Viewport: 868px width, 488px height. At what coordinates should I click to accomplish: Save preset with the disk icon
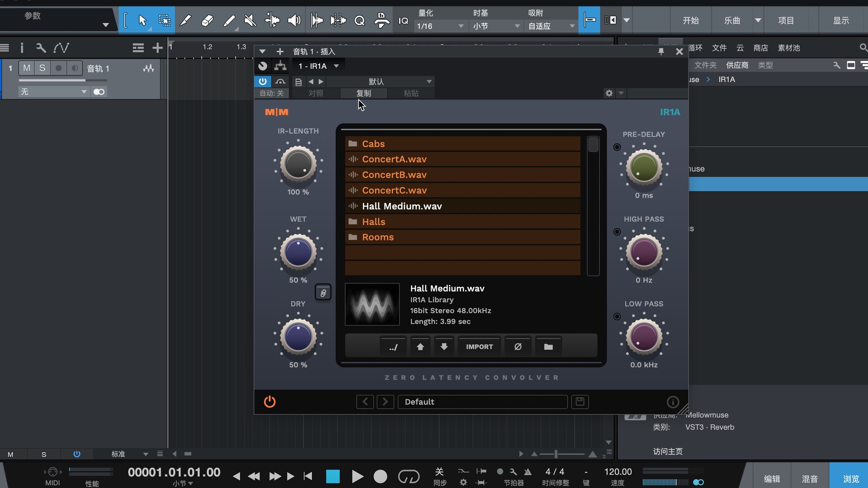coord(580,402)
